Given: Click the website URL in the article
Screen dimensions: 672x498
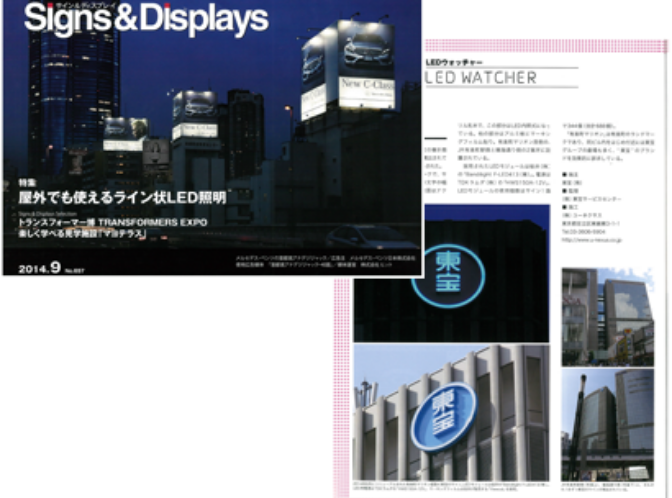Looking at the screenshot, I should (x=603, y=240).
